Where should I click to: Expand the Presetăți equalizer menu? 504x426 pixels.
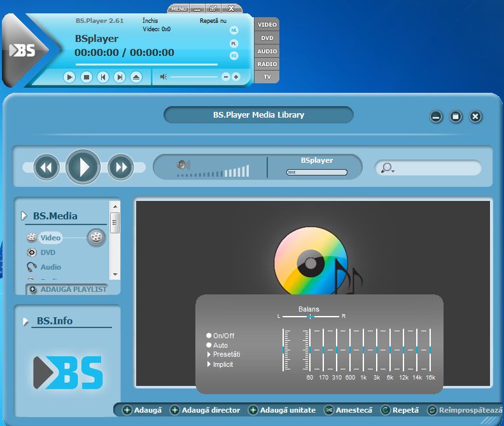224,354
